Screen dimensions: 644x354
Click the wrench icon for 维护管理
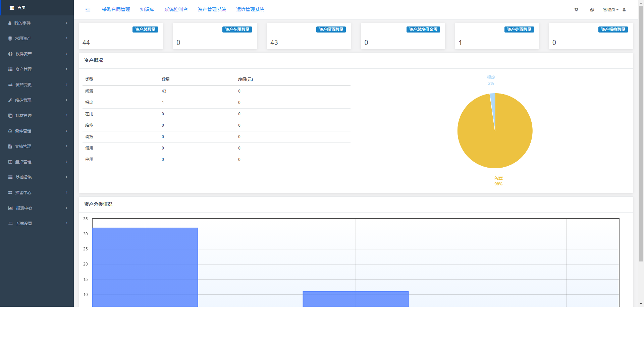click(10, 100)
